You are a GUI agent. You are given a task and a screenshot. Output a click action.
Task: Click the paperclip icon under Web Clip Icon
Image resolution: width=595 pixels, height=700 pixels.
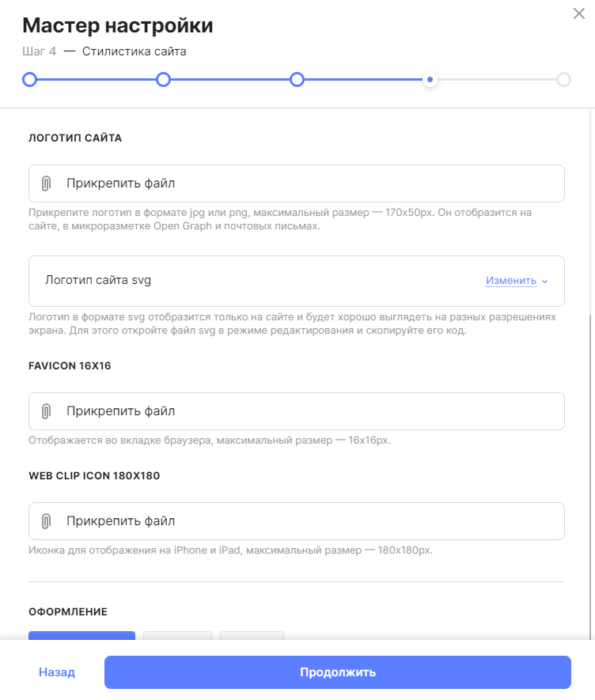pos(46,521)
